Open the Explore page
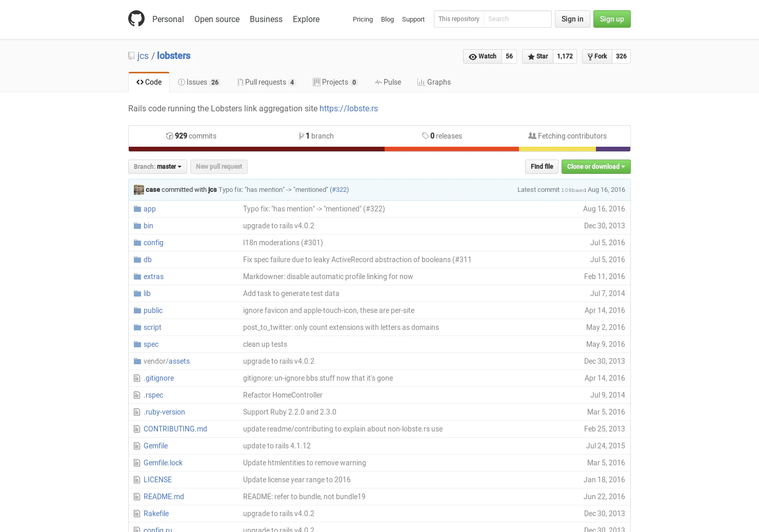 pyautogui.click(x=306, y=19)
